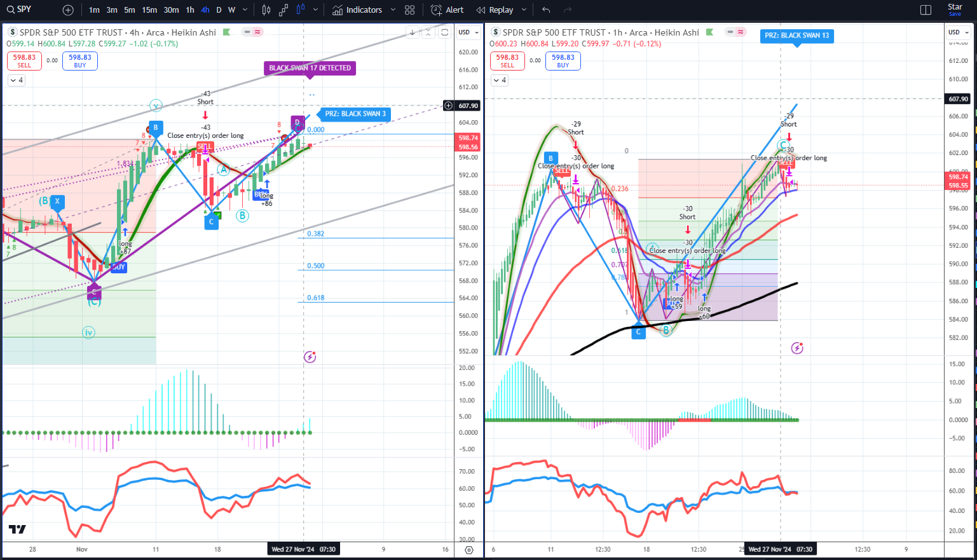The image size is (977, 560).
Task: Click the blue C marker on 1h chart
Action: 639,331
